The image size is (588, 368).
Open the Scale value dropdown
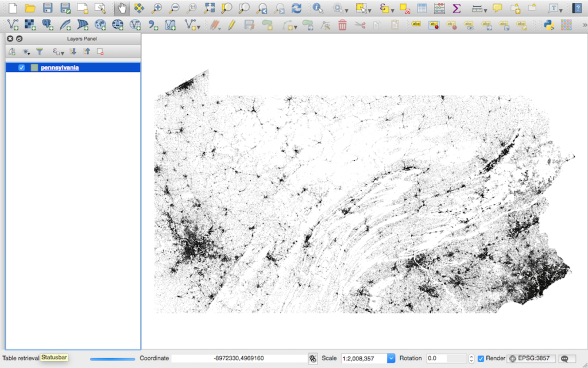[391, 357]
